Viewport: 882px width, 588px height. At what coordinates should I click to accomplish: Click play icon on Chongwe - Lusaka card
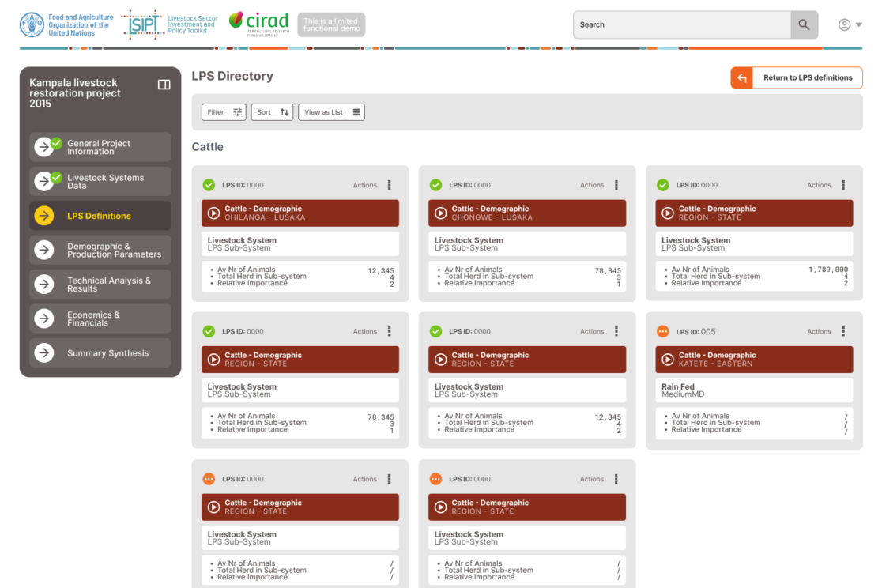point(440,213)
